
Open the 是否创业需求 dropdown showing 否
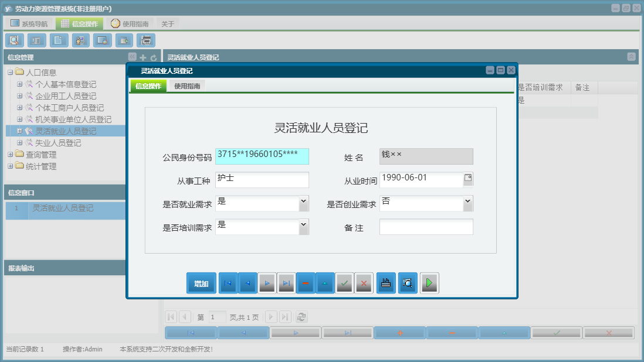pyautogui.click(x=467, y=203)
